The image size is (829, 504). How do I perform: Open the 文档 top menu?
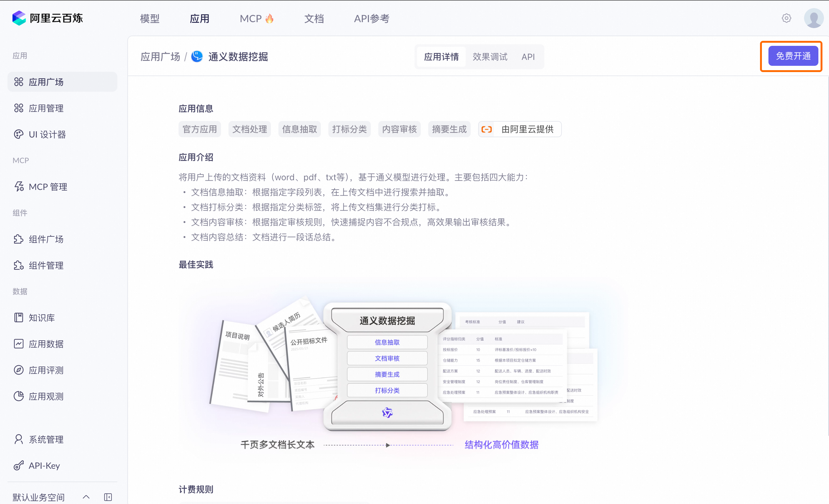click(x=314, y=18)
